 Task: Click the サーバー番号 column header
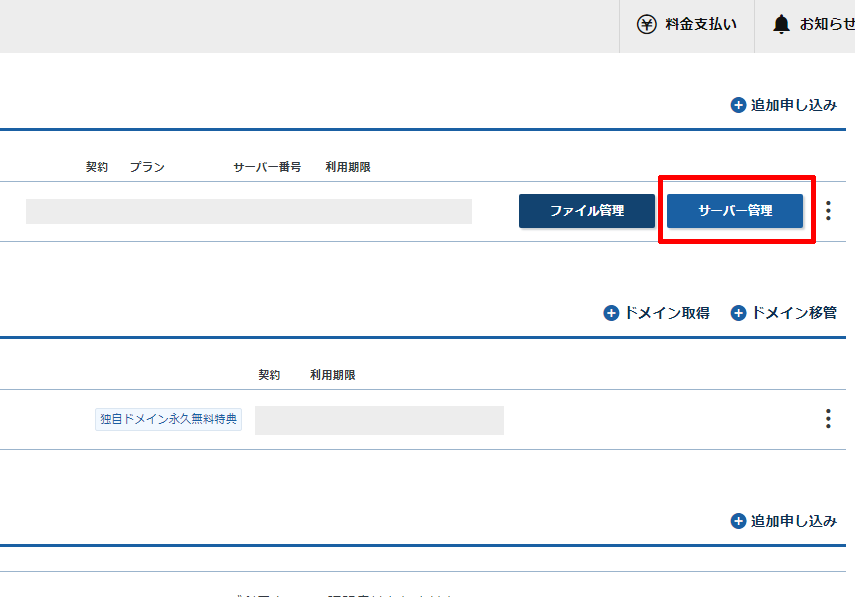tap(267, 167)
